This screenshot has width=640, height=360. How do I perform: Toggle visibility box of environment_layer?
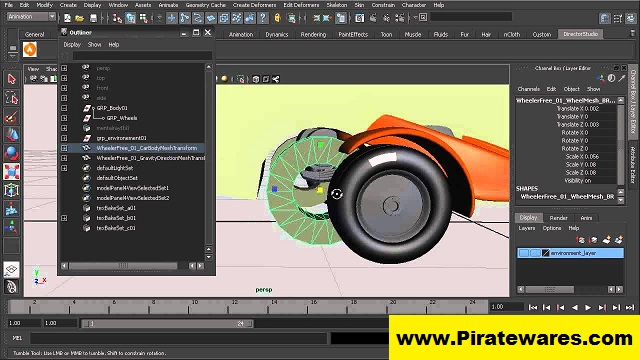click(x=524, y=253)
